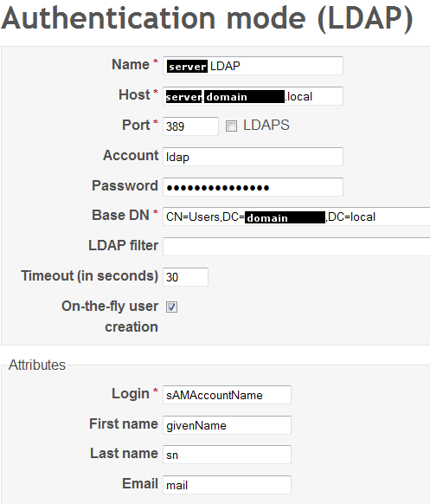This screenshot has width=430, height=504.
Task: Uncheck the On-the-fly user creation checkbox
Action: click(171, 307)
